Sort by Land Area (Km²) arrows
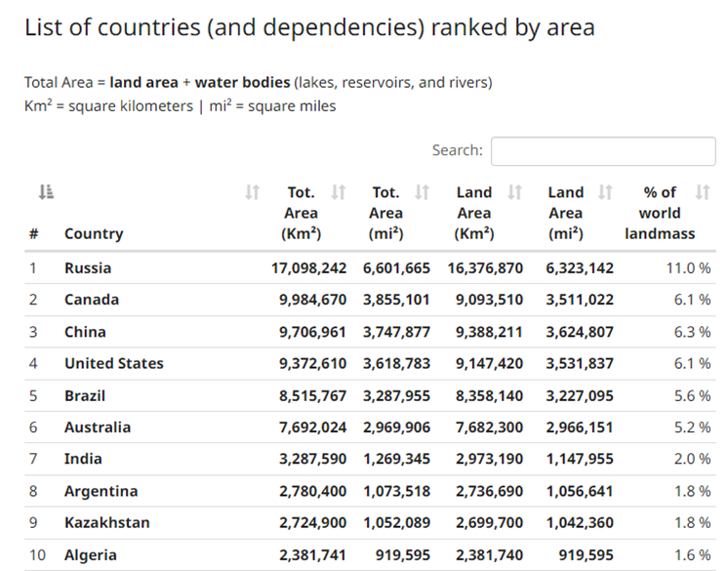Image resolution: width=728 pixels, height=571 pixels. (515, 191)
